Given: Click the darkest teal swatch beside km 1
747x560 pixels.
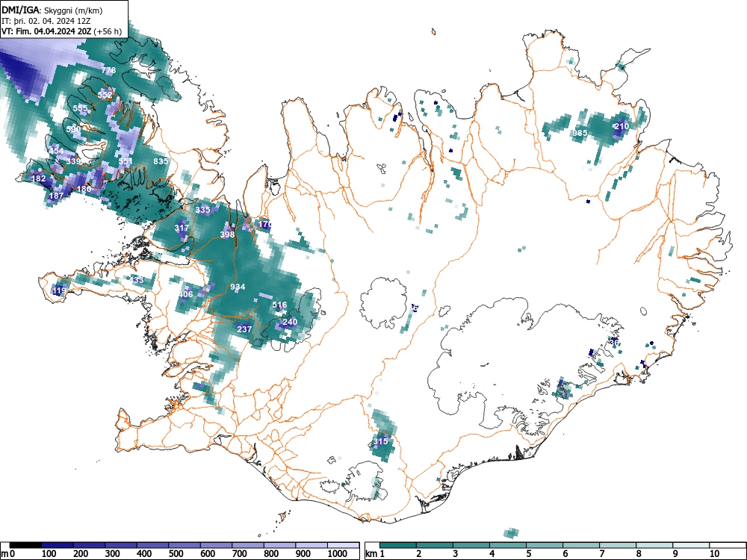Looking at the screenshot, I should [398, 545].
